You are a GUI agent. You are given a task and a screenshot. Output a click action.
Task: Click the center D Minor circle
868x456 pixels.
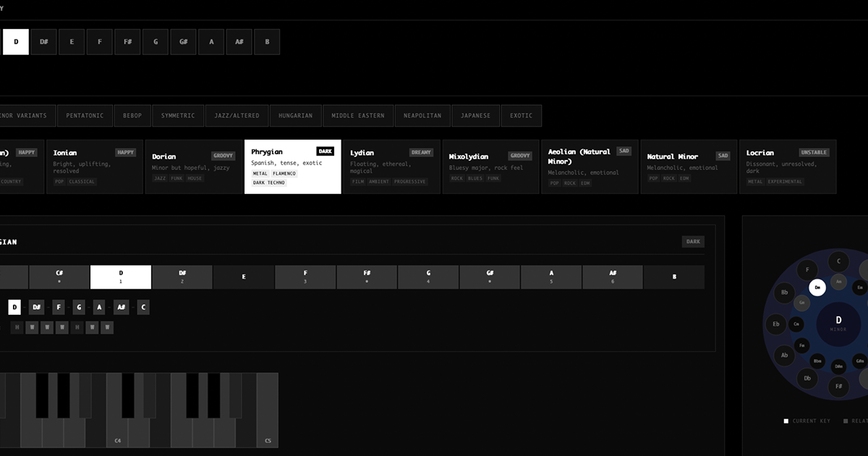(x=838, y=323)
